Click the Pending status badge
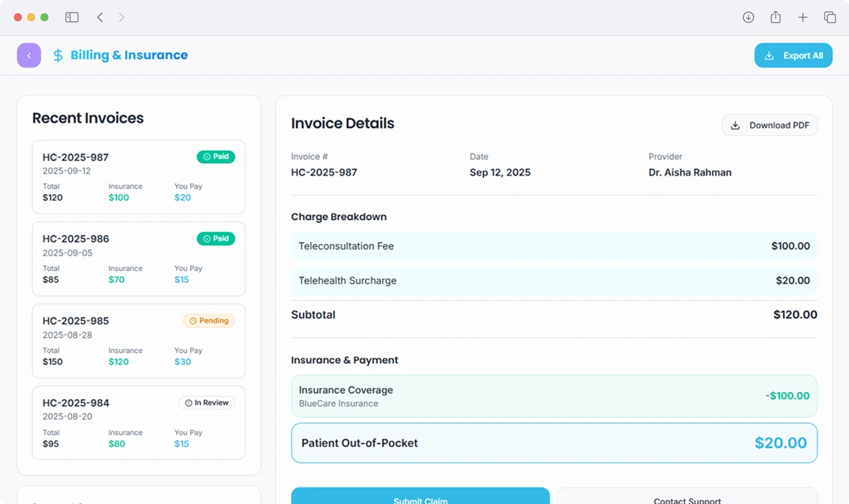849x504 pixels. coord(209,320)
